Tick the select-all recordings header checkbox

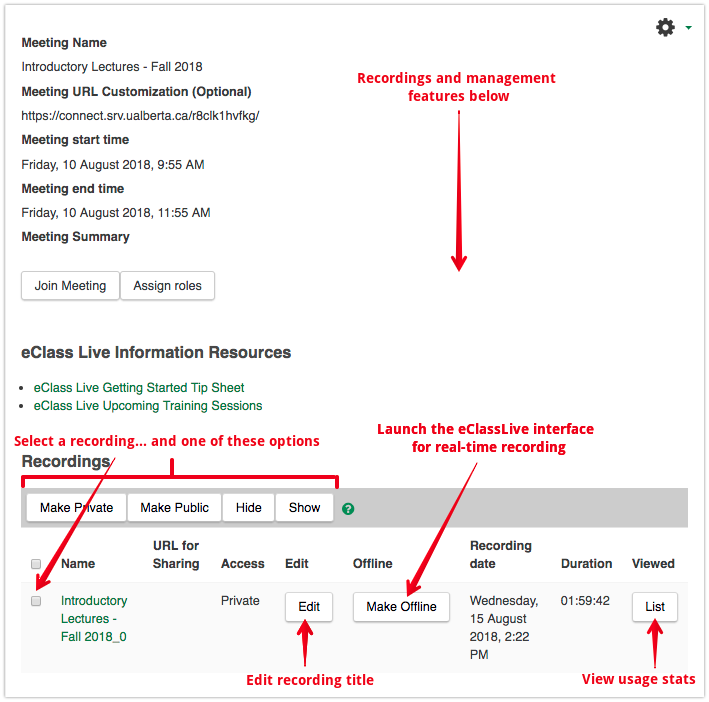pos(37,564)
